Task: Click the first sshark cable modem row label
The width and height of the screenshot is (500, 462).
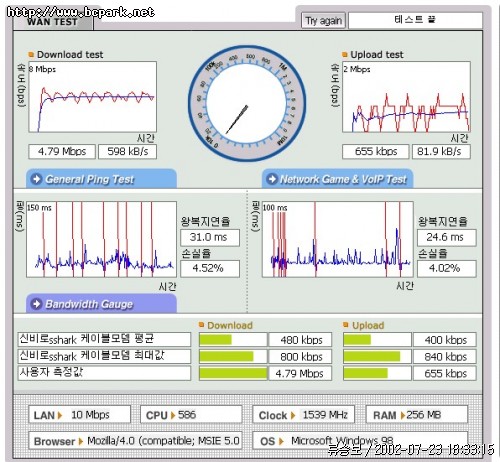Action: point(104,339)
